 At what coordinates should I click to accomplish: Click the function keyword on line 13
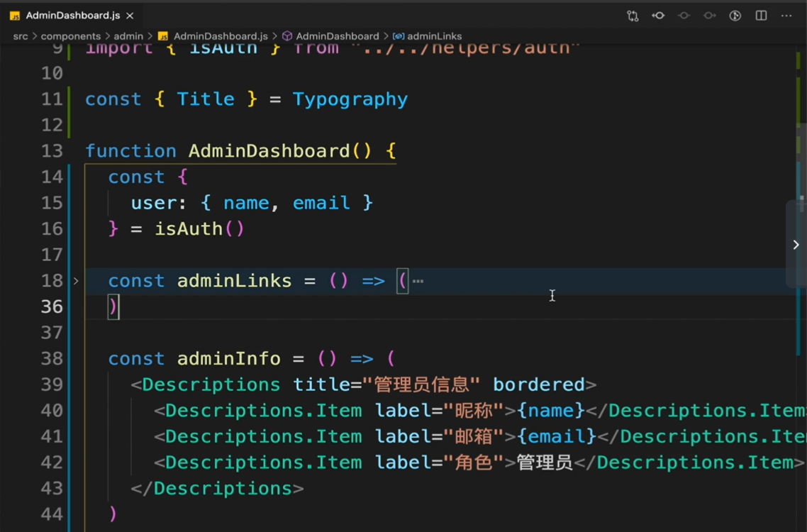[x=130, y=151]
